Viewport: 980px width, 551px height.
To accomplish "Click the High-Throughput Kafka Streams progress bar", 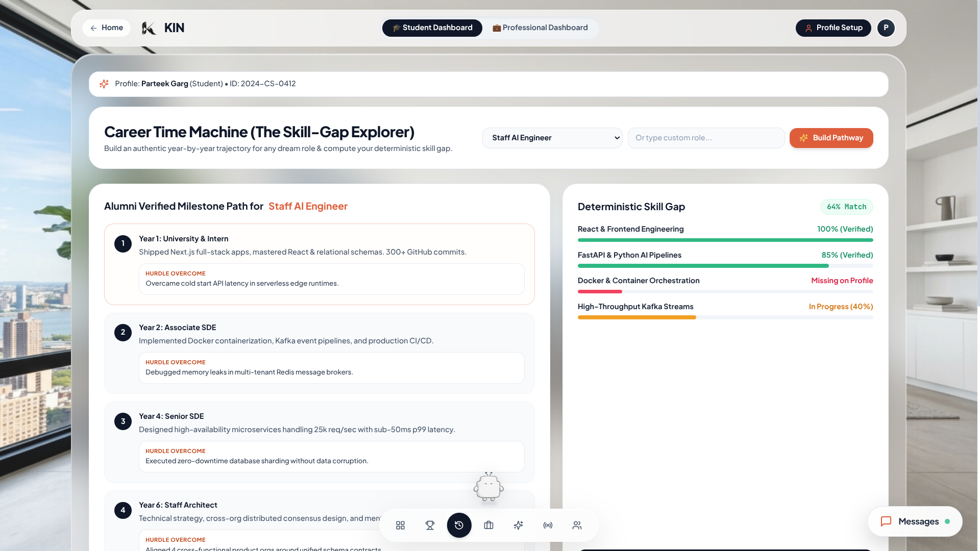I will (x=725, y=317).
